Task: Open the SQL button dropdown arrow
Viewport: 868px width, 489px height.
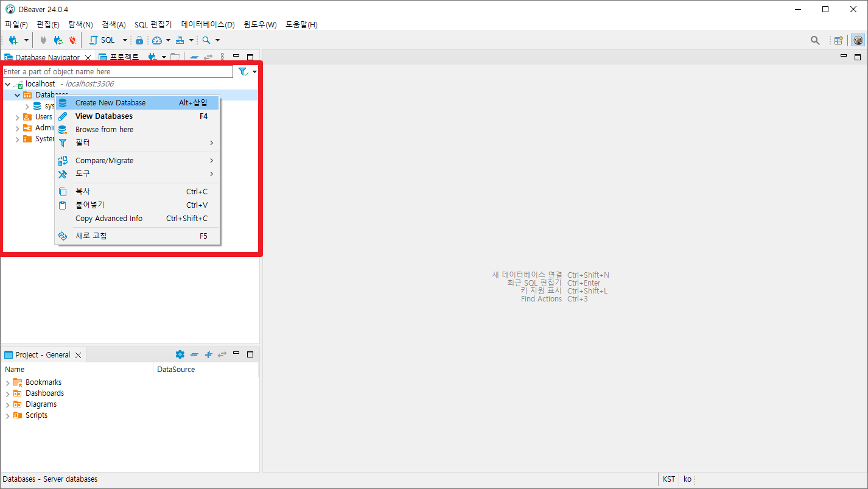Action: [x=125, y=40]
